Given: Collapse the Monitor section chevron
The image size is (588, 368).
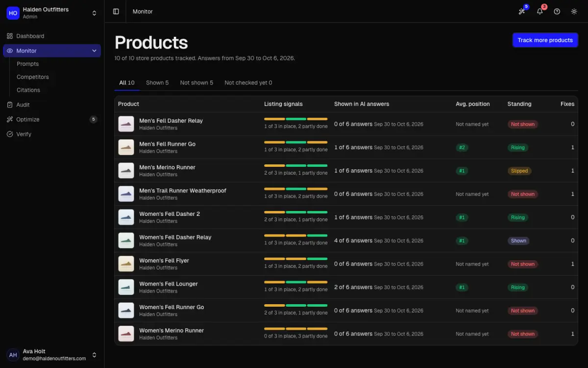Looking at the screenshot, I should (x=94, y=51).
